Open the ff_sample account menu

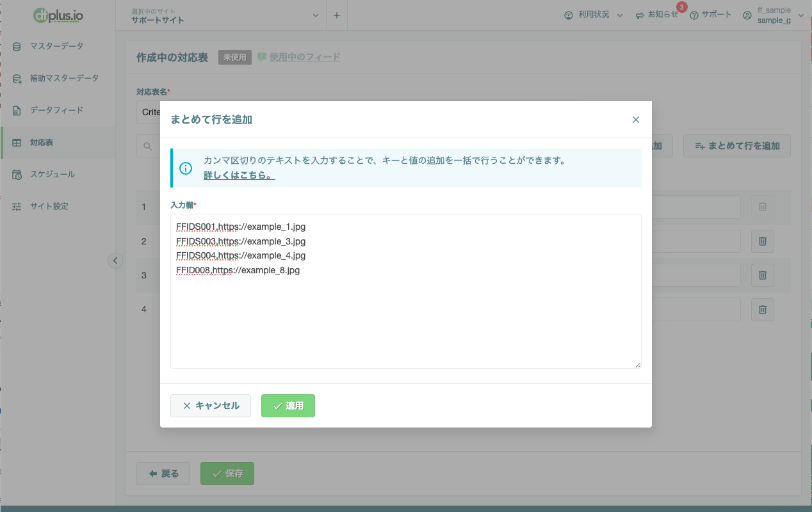773,15
